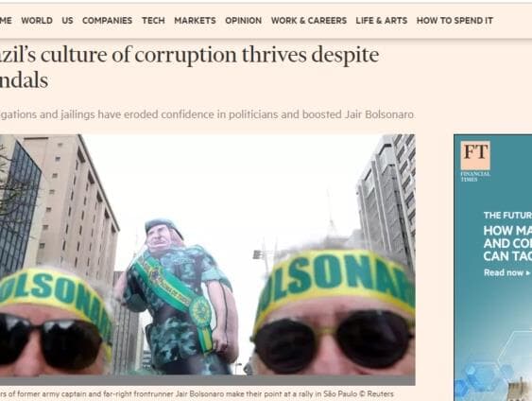This screenshot has height=401, width=532.
Task: Click 'THE FUTUR...' label in the ad banner
Action: [x=507, y=216]
